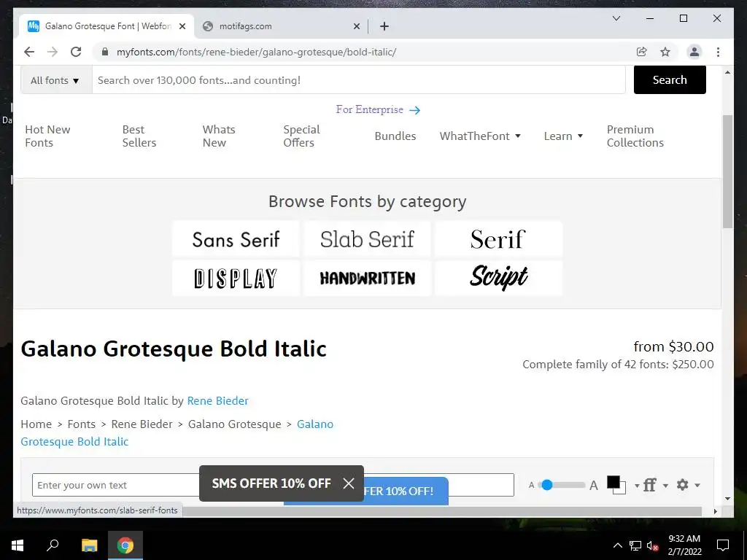This screenshot has height=560, width=747.
Task: Browse the Display category tile
Action: (236, 278)
